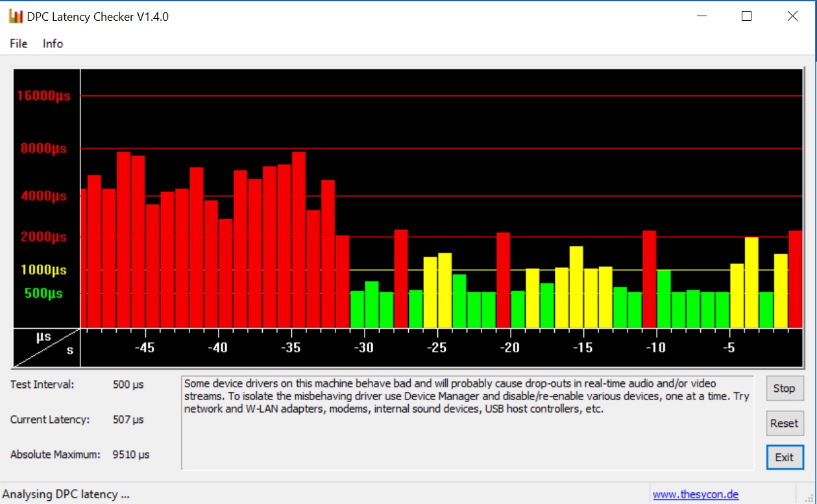This screenshot has height=504, width=817.
Task: Click the red bar above the -10 mark
Action: click(649, 279)
